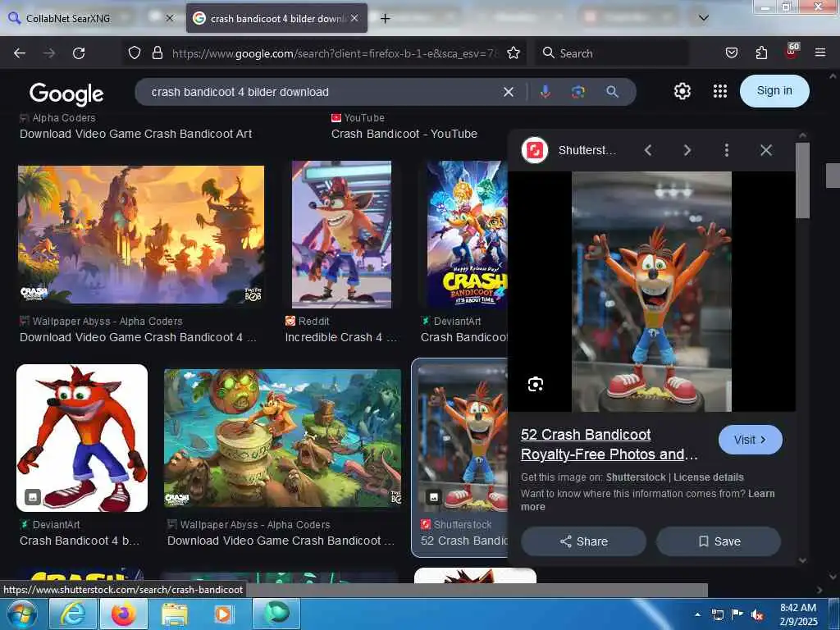Viewport: 840px width, 630px height.
Task: Bookmark this page with star icon
Action: click(x=514, y=52)
